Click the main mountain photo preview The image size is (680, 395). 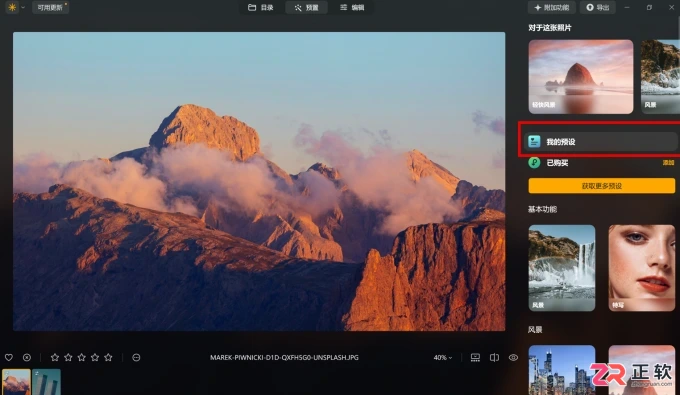click(259, 181)
